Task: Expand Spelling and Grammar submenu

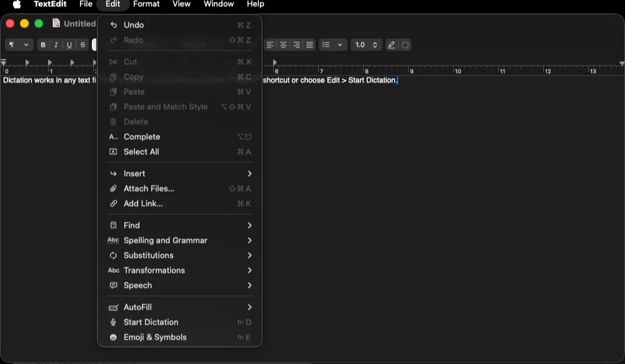Action: pyautogui.click(x=179, y=240)
